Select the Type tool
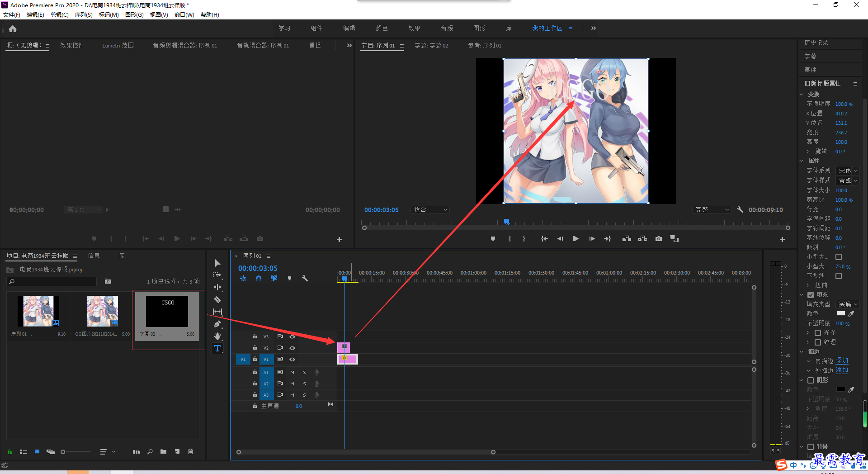 tap(217, 348)
